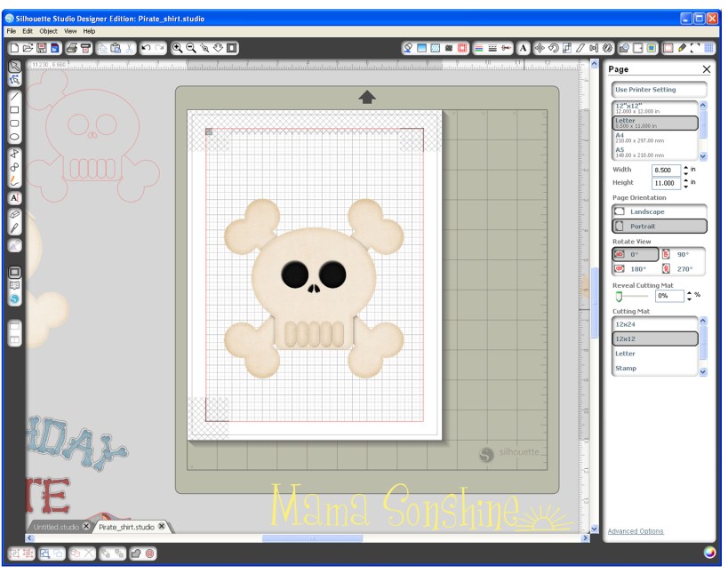
Task: Switch to the Untitled.studio tab
Action: (x=55, y=525)
